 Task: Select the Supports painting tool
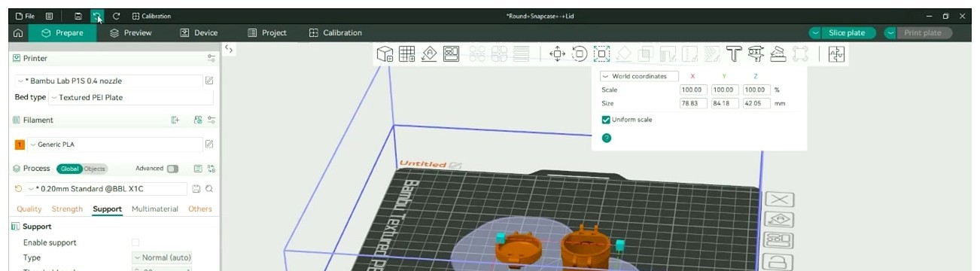point(668,53)
